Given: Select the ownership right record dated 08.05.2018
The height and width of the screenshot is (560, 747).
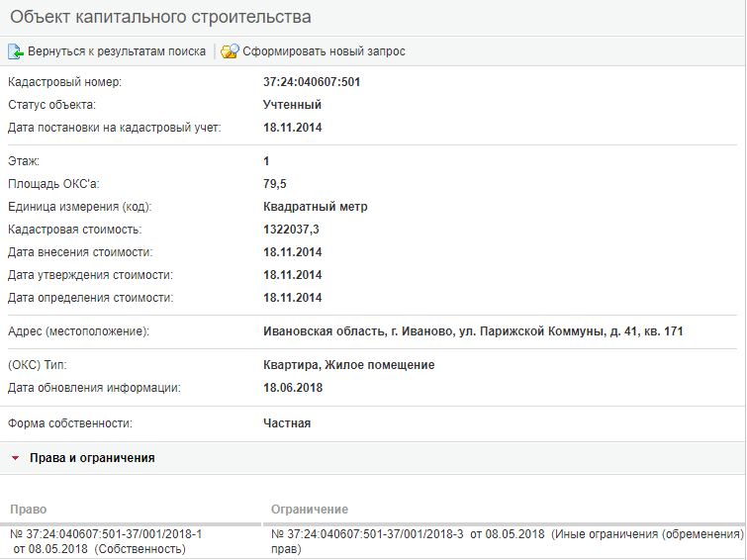Looking at the screenshot, I should click(106, 541).
